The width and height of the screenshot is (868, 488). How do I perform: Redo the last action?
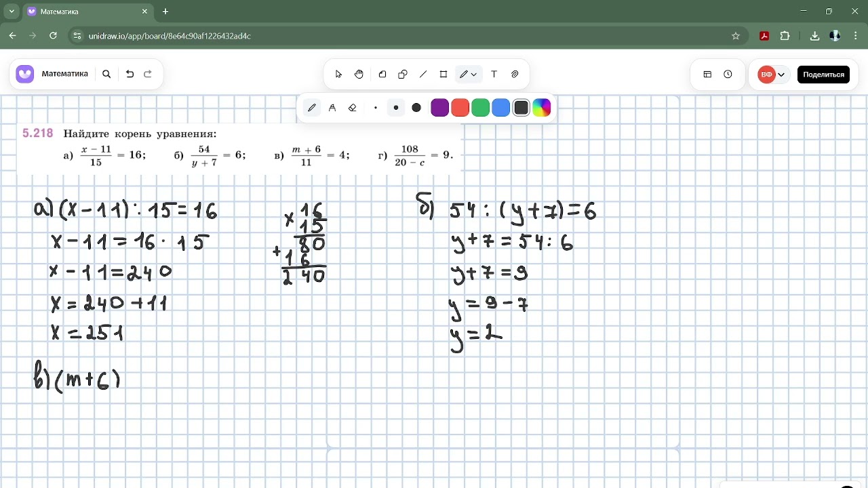coord(148,75)
